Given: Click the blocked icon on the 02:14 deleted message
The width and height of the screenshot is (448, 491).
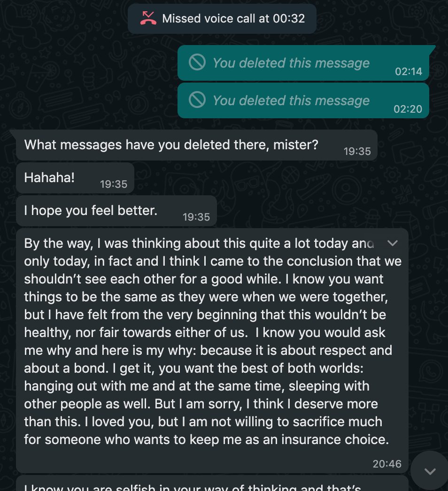Looking at the screenshot, I should [197, 62].
